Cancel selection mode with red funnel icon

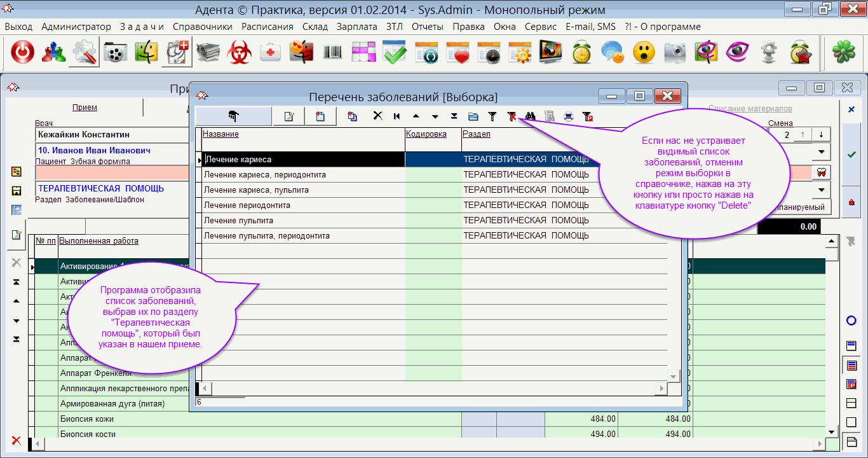pos(512,116)
